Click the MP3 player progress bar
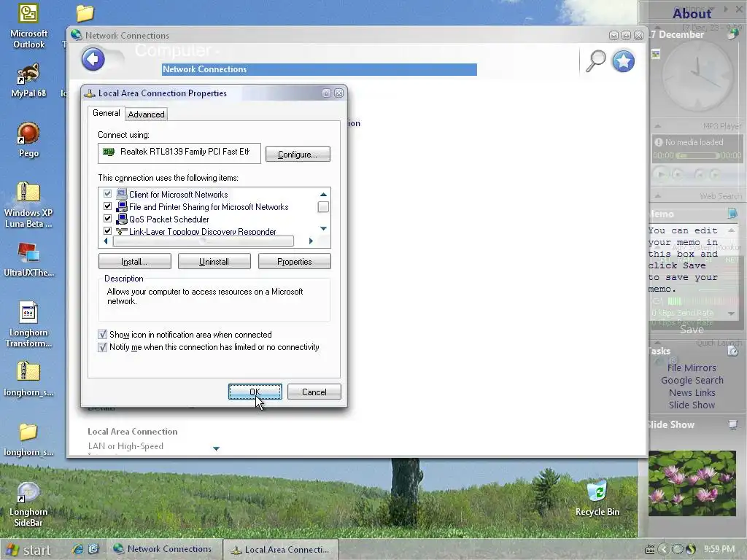This screenshot has height=560, width=747. tap(697, 156)
